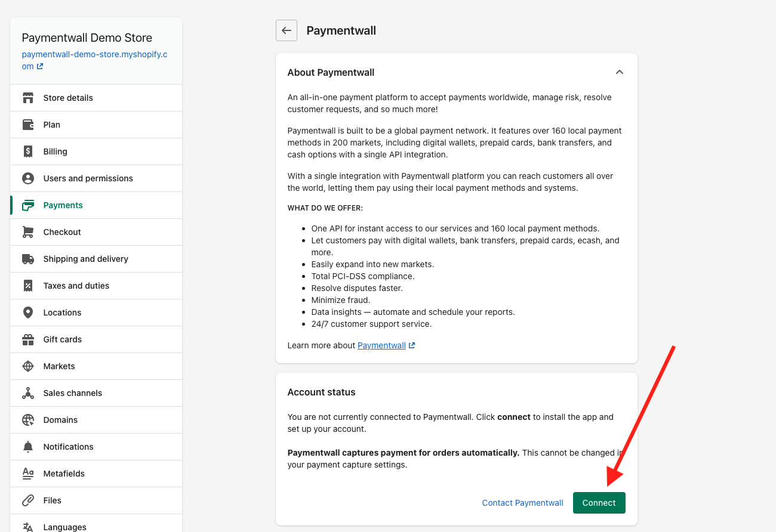Open Gift cards settings
The height and width of the screenshot is (532, 776).
pyautogui.click(x=96, y=339)
